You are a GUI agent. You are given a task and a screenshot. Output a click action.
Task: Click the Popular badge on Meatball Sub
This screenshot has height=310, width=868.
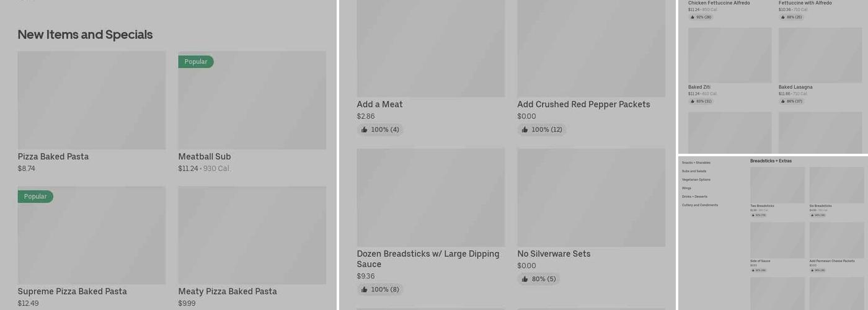196,62
